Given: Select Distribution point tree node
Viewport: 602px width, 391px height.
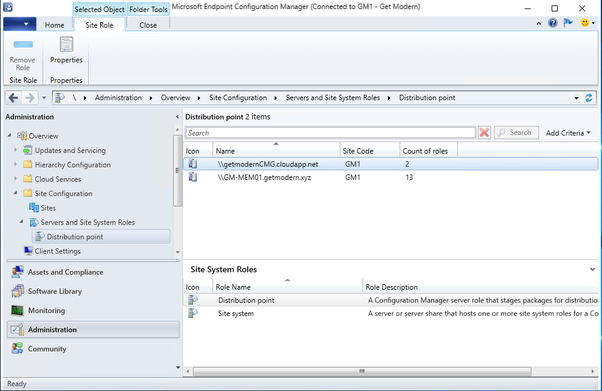Looking at the screenshot, I should (x=101, y=237).
